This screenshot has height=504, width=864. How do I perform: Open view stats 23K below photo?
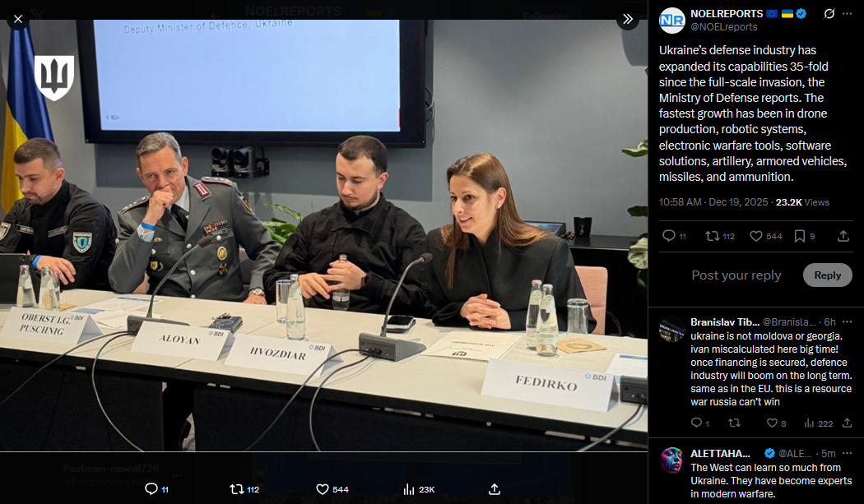coord(419,489)
